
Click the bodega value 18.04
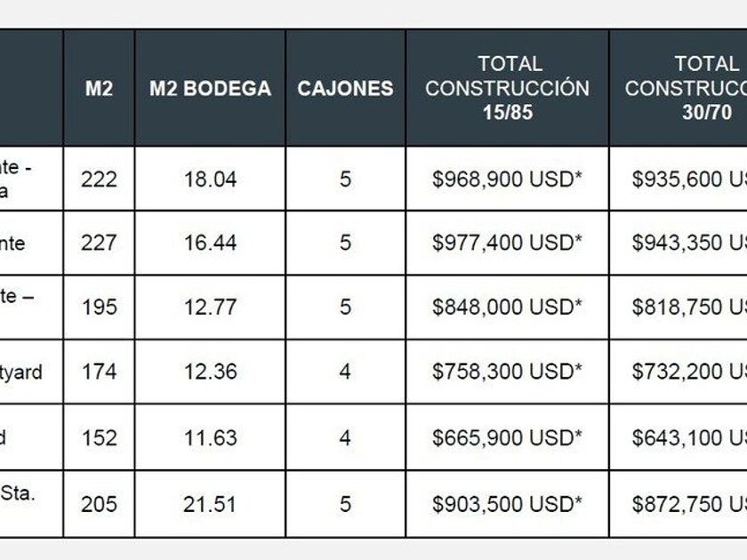pos(210,180)
